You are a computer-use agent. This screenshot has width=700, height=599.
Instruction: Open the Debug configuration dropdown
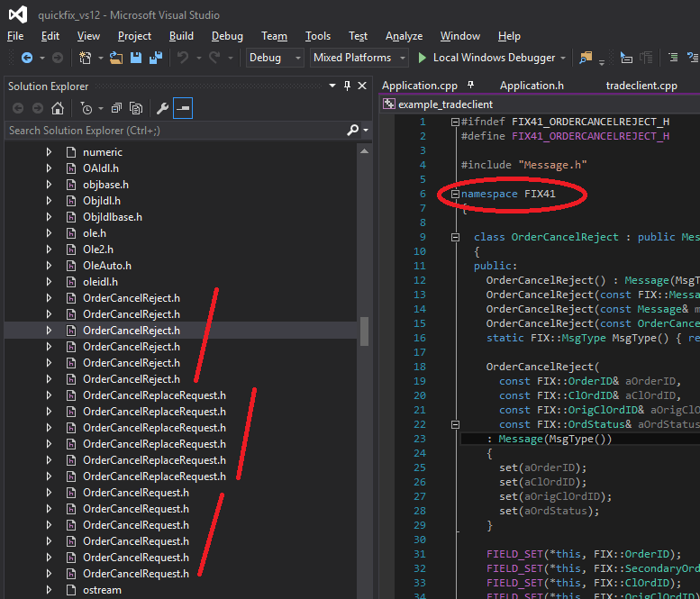[x=275, y=58]
